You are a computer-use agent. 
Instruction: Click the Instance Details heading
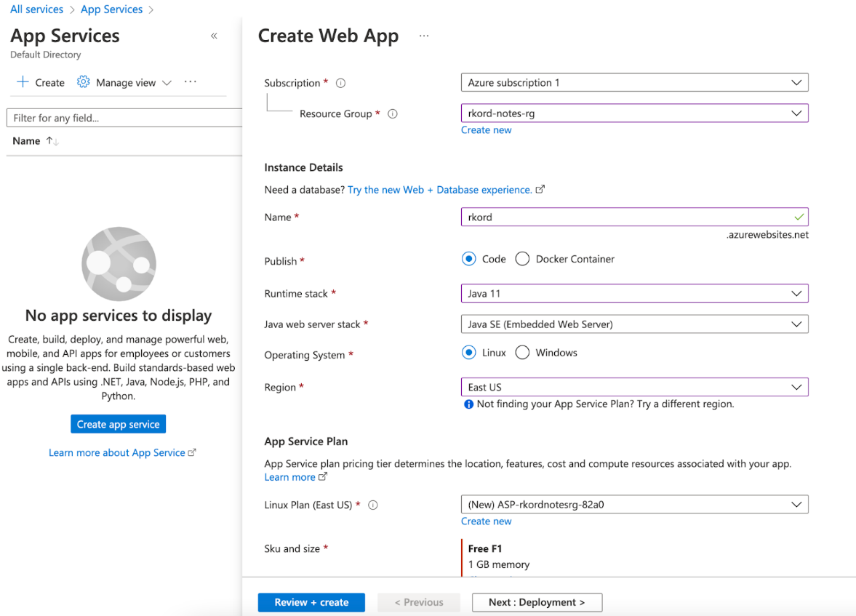click(303, 168)
